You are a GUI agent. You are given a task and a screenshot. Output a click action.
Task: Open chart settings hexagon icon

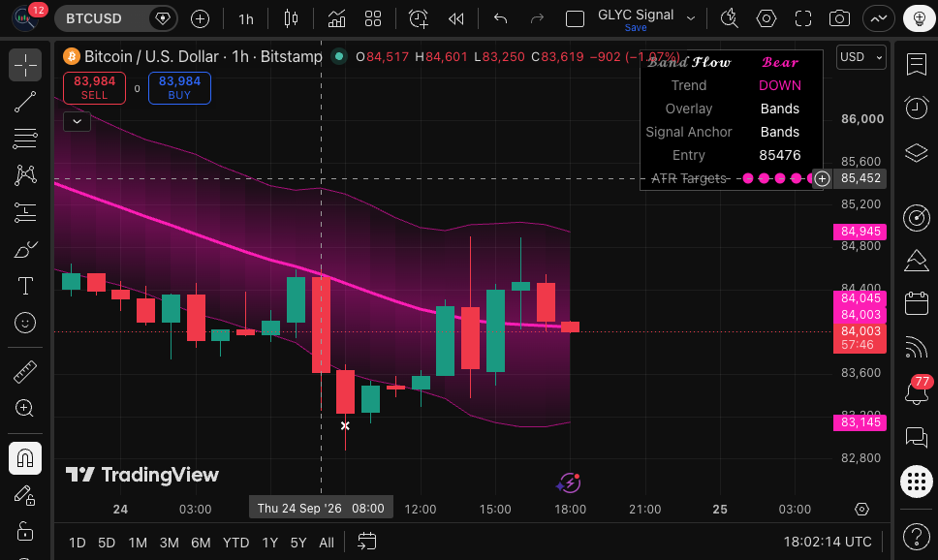(x=766, y=18)
